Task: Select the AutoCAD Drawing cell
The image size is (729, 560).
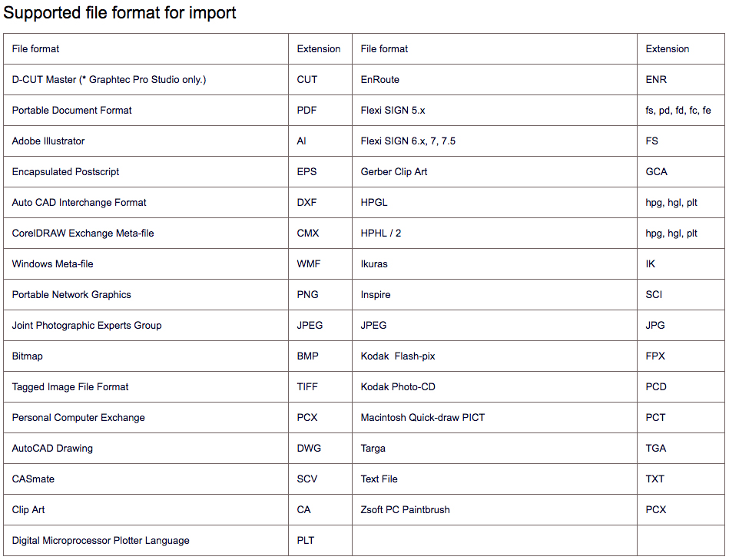Action: (x=52, y=449)
